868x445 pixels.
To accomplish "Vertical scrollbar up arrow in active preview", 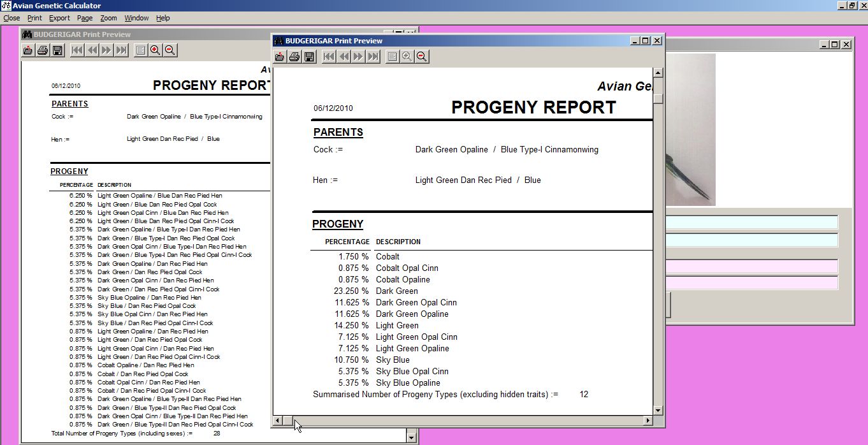I will tap(658, 73).
